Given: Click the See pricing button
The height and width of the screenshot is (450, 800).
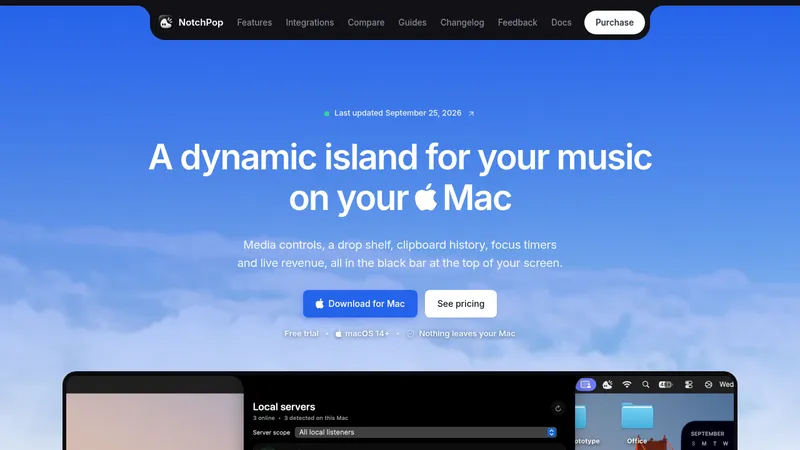Looking at the screenshot, I should (461, 304).
